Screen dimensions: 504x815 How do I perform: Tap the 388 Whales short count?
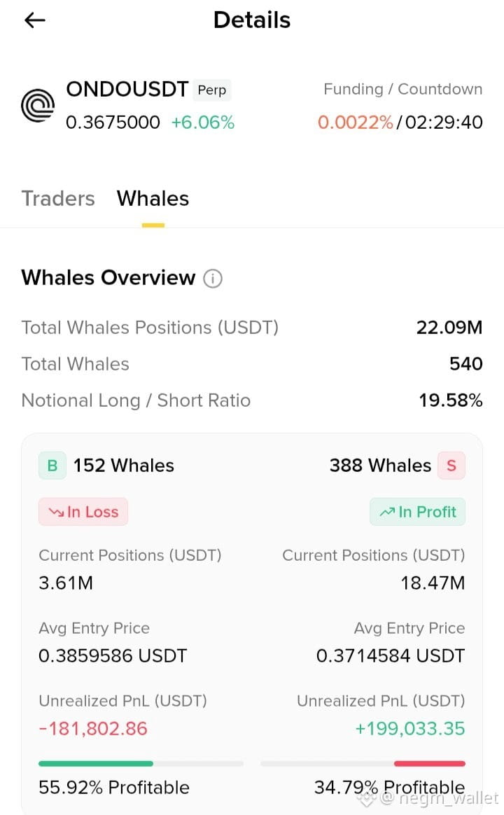click(380, 465)
